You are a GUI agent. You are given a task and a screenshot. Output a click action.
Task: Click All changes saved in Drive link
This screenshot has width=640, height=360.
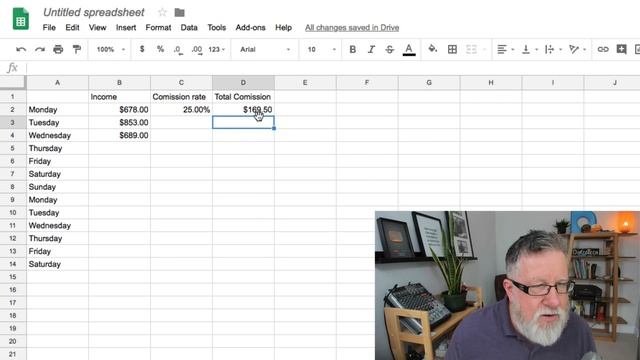[x=352, y=27]
